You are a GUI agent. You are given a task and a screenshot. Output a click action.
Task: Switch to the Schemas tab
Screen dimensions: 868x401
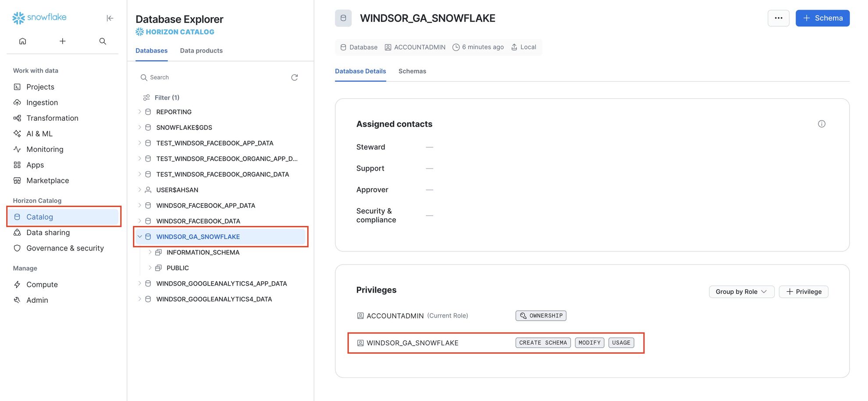tap(412, 71)
